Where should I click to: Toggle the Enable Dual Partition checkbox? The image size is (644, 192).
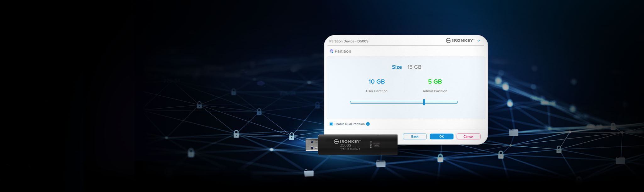(x=331, y=124)
